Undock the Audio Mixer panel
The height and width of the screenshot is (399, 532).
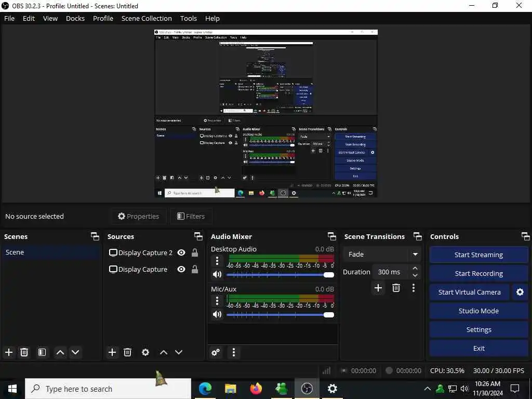[x=332, y=236]
